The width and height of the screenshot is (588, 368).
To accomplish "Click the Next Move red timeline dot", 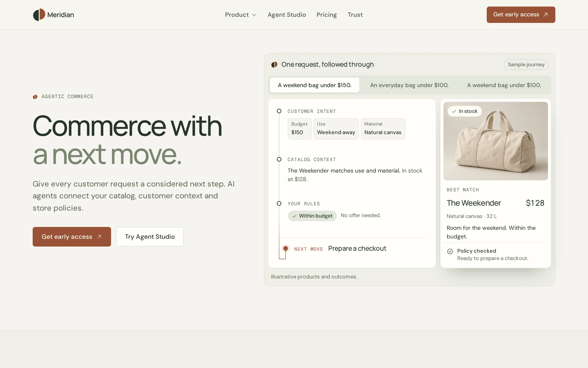I will tap(286, 248).
